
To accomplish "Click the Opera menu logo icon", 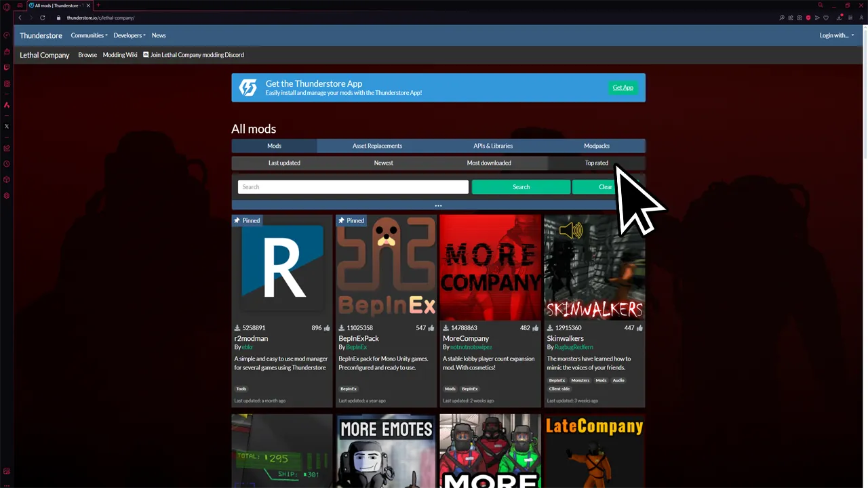I will click(7, 6).
